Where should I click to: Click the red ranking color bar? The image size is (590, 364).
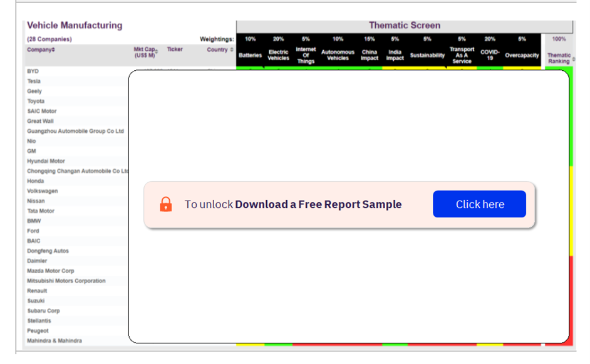pos(571,299)
